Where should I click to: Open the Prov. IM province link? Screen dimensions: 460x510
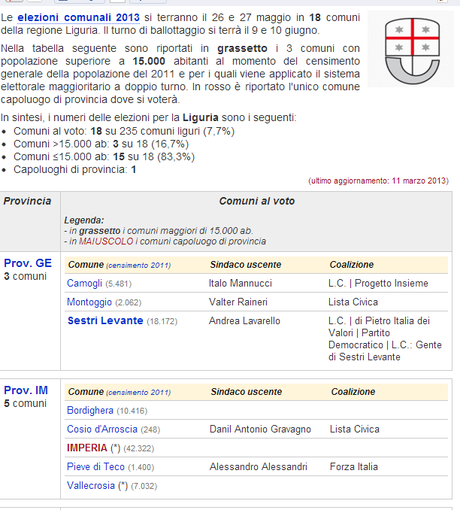click(26, 390)
